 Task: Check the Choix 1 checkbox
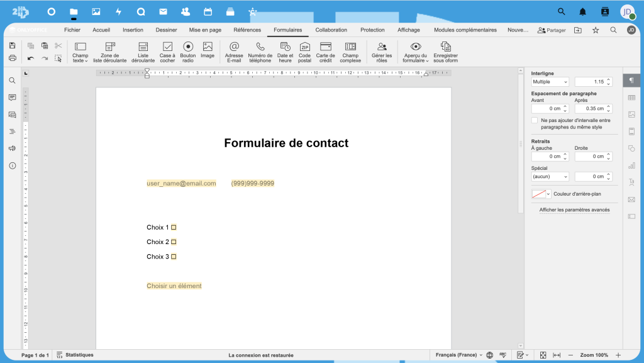pyautogui.click(x=174, y=228)
